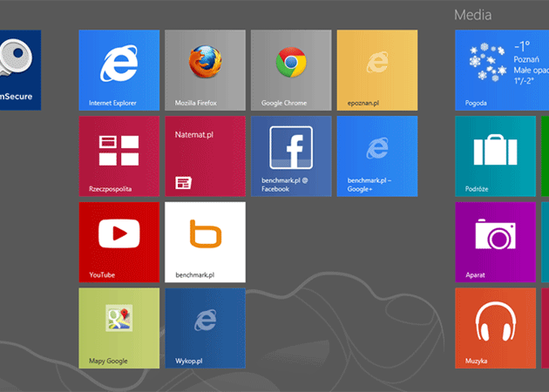Open the mSecure key tile

pos(20,70)
